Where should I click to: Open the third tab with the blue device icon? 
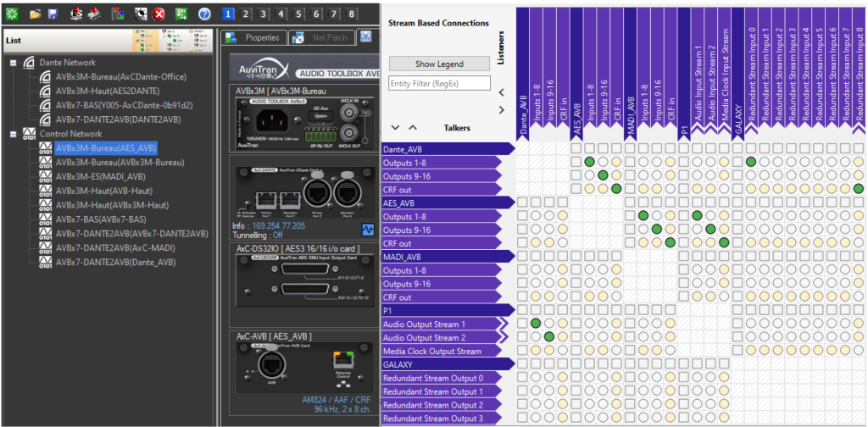[365, 37]
